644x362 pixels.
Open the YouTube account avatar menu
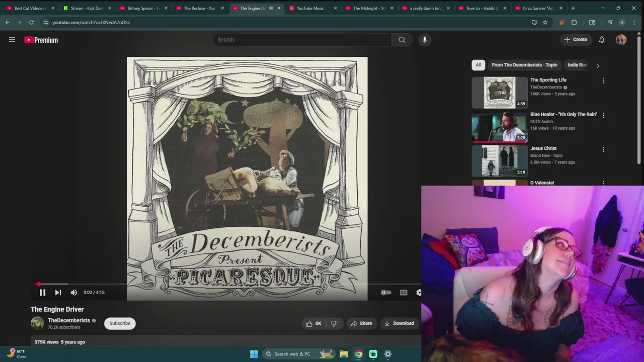[x=621, y=40]
